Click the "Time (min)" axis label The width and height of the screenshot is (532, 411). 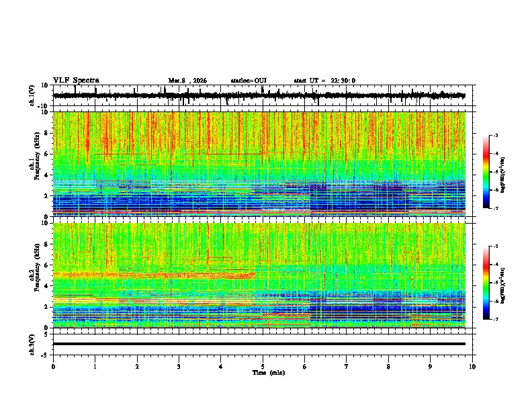pyautogui.click(x=269, y=373)
